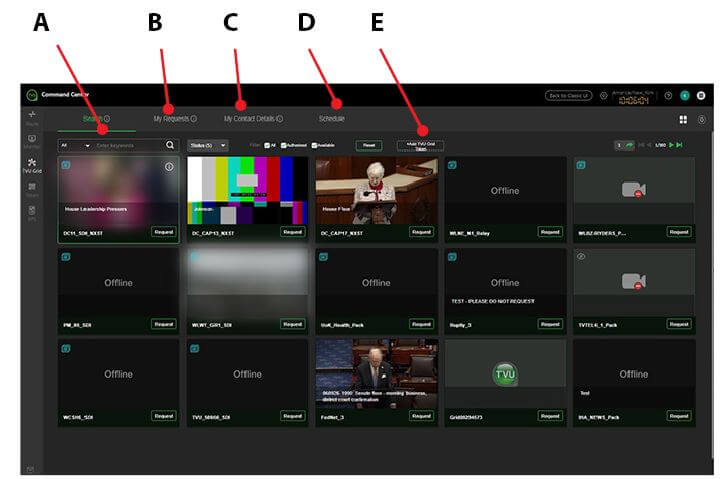Click the help question mark icon
The image size is (721, 479).
coord(668,96)
